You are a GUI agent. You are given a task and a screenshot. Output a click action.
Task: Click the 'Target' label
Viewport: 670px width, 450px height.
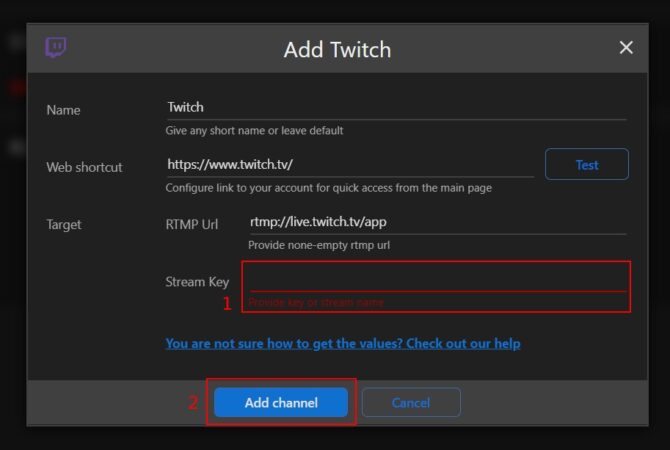tap(64, 225)
